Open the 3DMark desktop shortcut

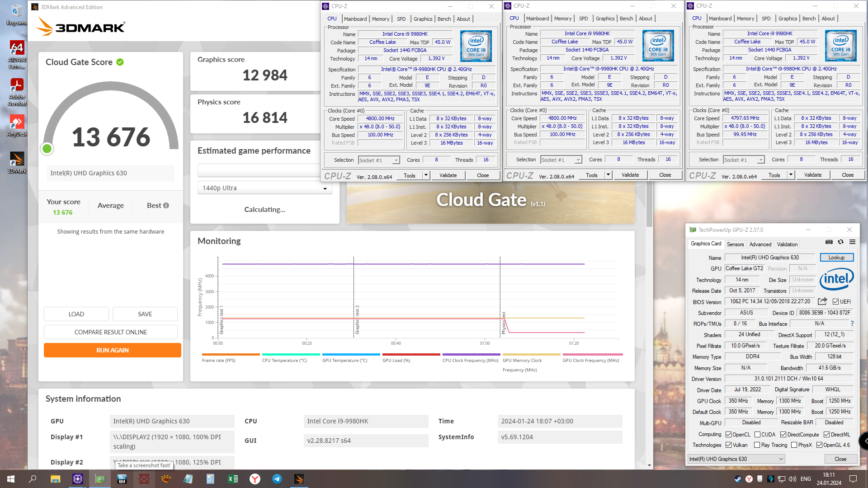(x=17, y=162)
